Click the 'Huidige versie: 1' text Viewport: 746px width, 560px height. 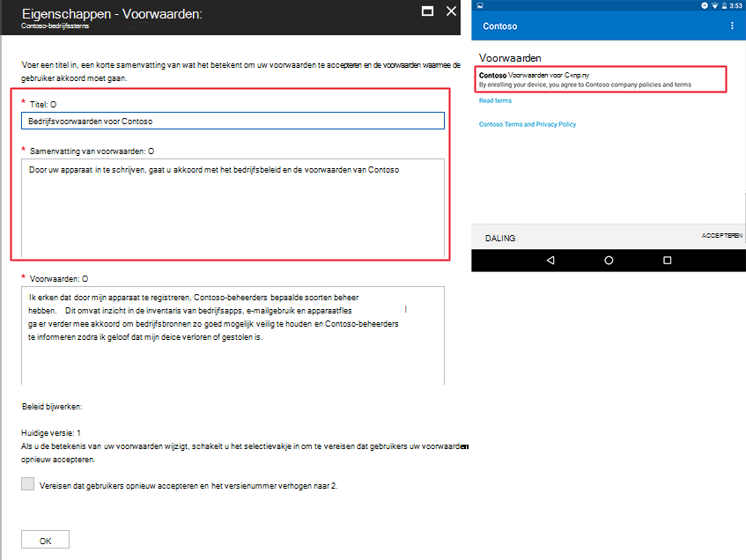pyautogui.click(x=51, y=433)
